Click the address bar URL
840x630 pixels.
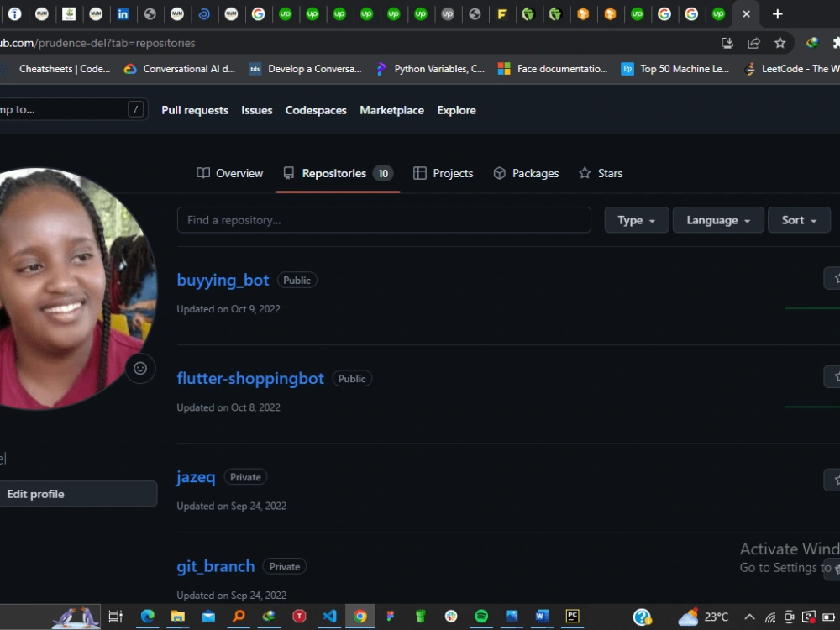click(97, 43)
